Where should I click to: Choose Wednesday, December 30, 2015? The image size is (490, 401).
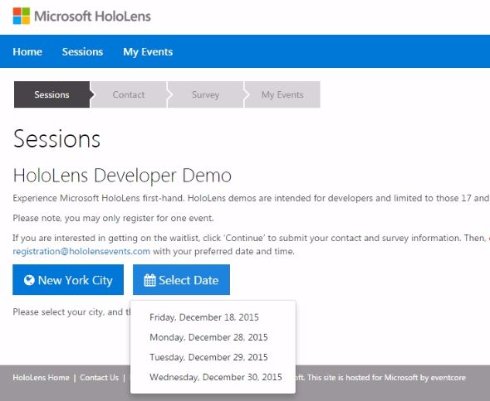pyautogui.click(x=216, y=377)
